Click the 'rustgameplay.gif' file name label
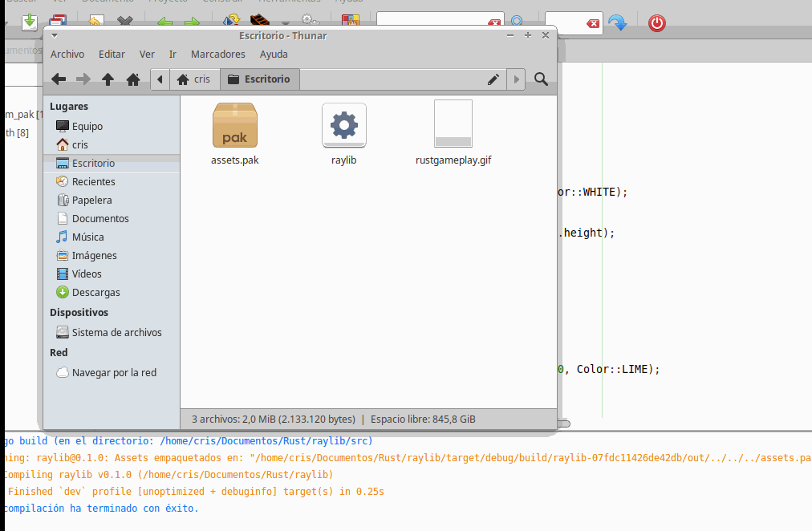The image size is (812, 531). [453, 160]
